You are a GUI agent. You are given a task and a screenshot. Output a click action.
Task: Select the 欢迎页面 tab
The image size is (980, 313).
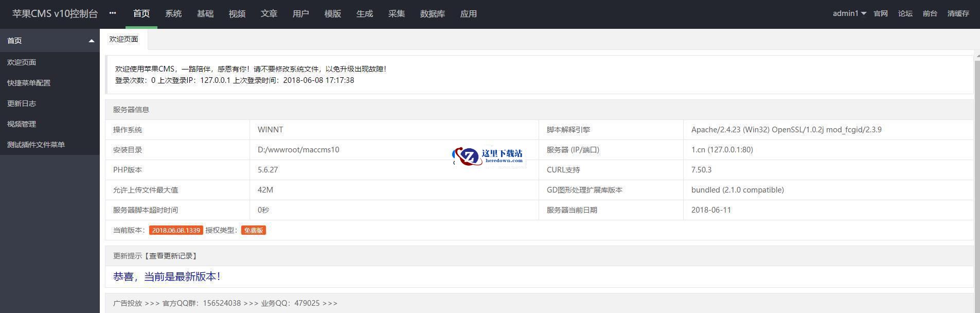(123, 39)
